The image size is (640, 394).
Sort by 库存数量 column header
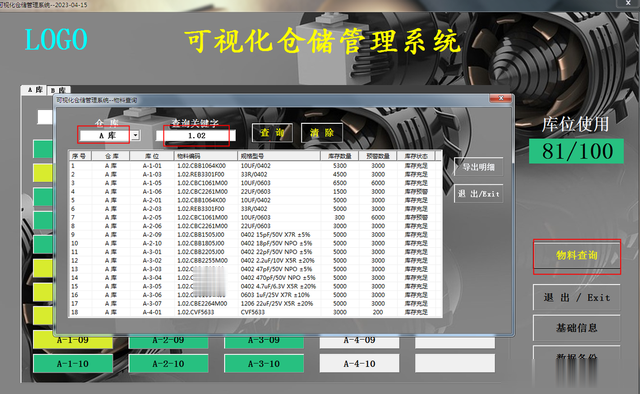pyautogui.click(x=340, y=156)
